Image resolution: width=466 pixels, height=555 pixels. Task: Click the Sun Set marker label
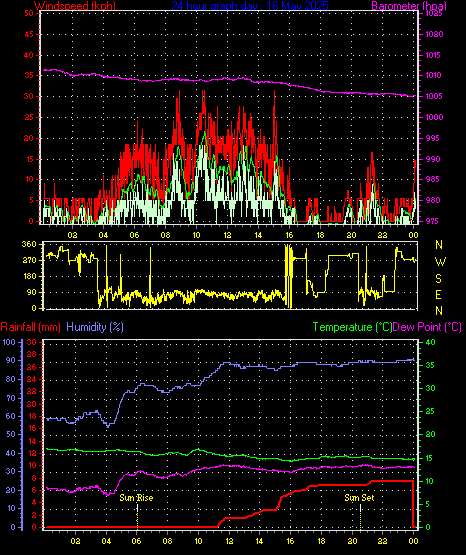pyautogui.click(x=359, y=498)
